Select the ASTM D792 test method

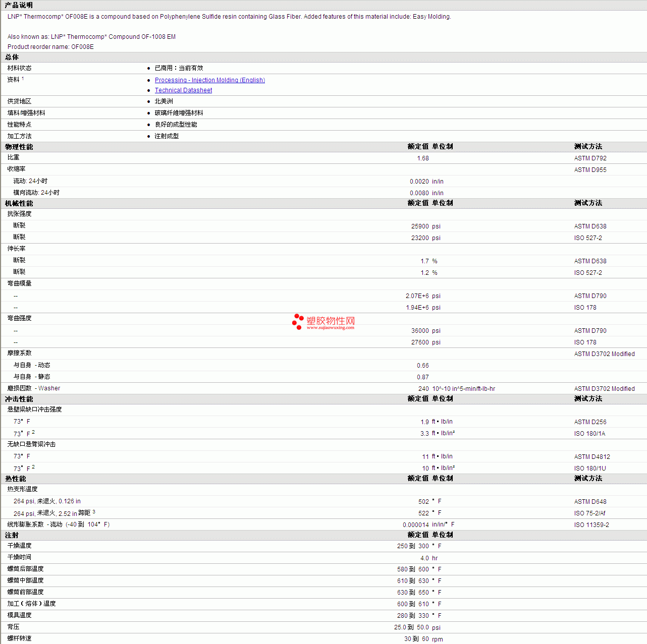(590, 158)
